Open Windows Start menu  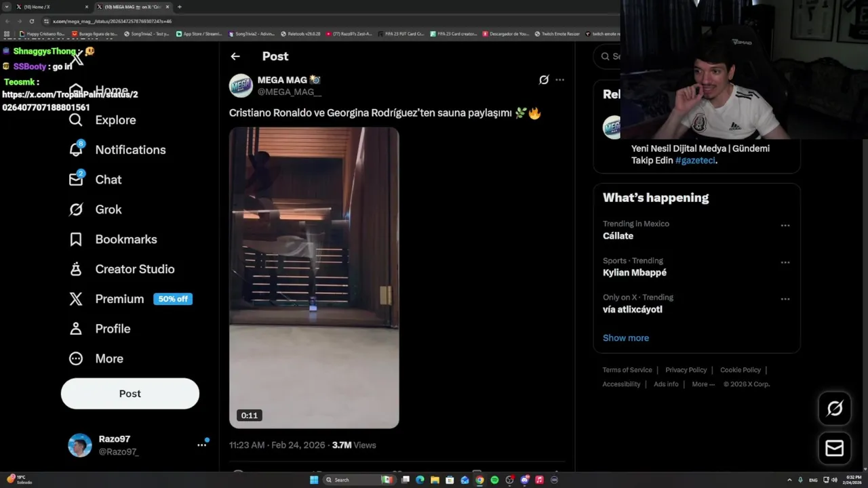[314, 480]
